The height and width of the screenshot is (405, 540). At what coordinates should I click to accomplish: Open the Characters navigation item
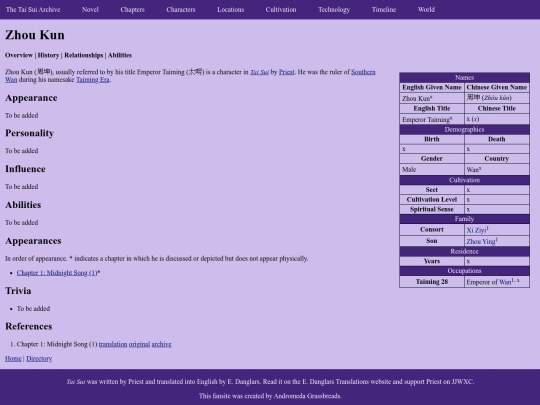tap(181, 10)
